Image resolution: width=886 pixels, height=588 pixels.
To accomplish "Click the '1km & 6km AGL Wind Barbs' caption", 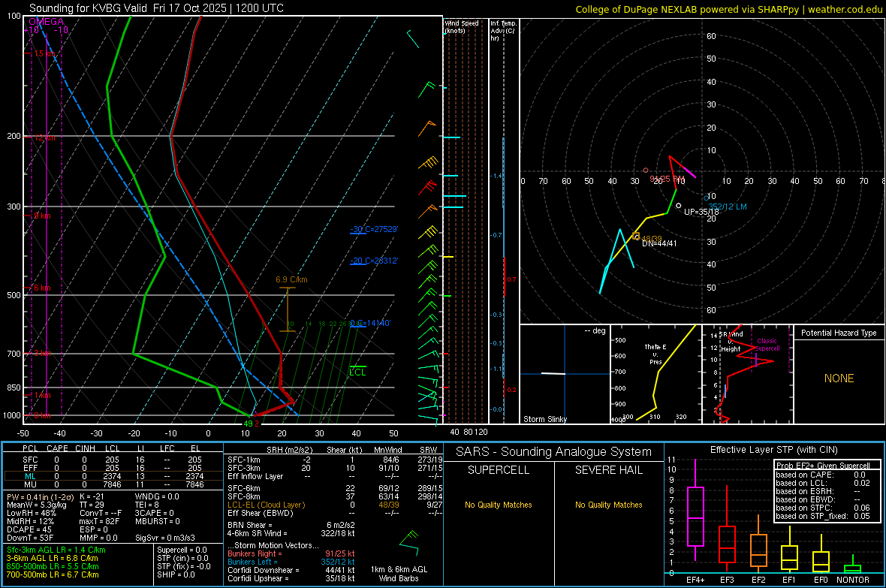I will [399, 574].
